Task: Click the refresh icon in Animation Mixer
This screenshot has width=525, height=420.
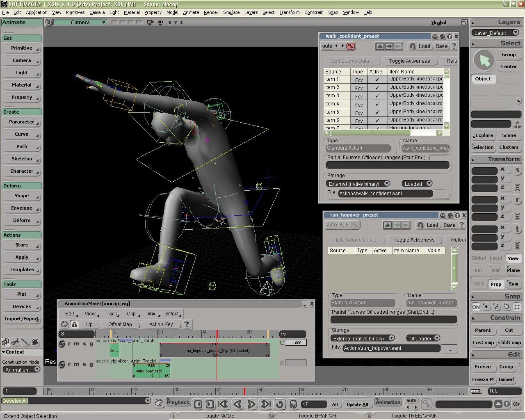Action: click(64, 324)
